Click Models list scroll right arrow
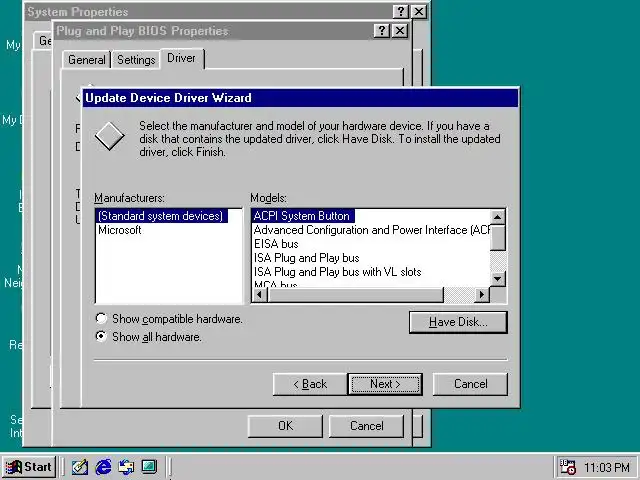The image size is (640, 480). click(482, 295)
